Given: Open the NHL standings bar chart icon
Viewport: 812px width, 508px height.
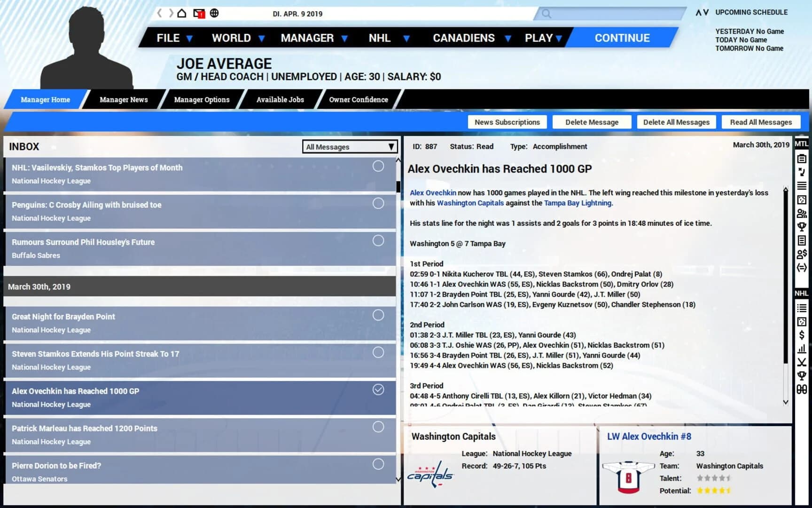Looking at the screenshot, I should [x=802, y=349].
